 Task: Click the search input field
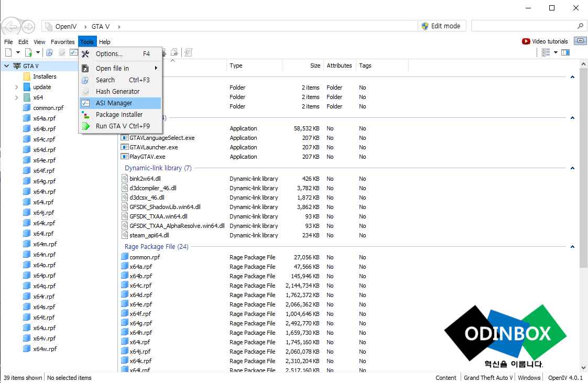click(524, 26)
